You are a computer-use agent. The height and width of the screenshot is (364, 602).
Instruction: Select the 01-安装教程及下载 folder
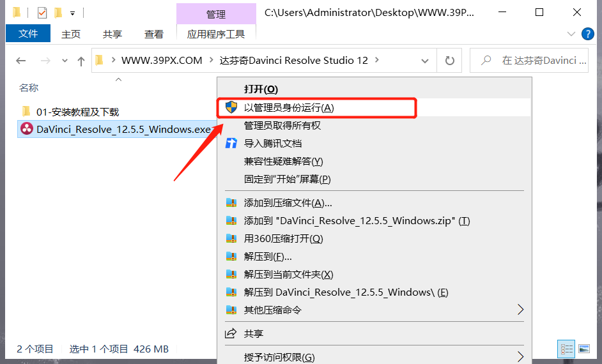(77, 112)
